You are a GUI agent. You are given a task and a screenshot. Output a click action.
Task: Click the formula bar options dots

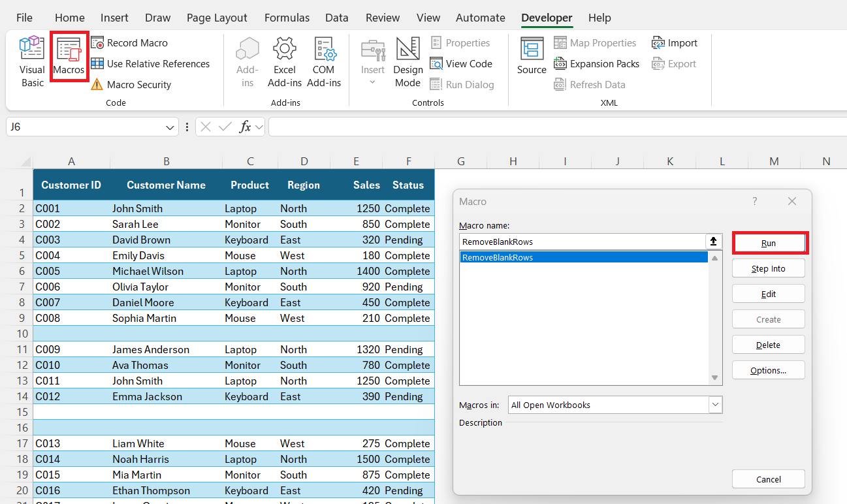click(x=187, y=127)
